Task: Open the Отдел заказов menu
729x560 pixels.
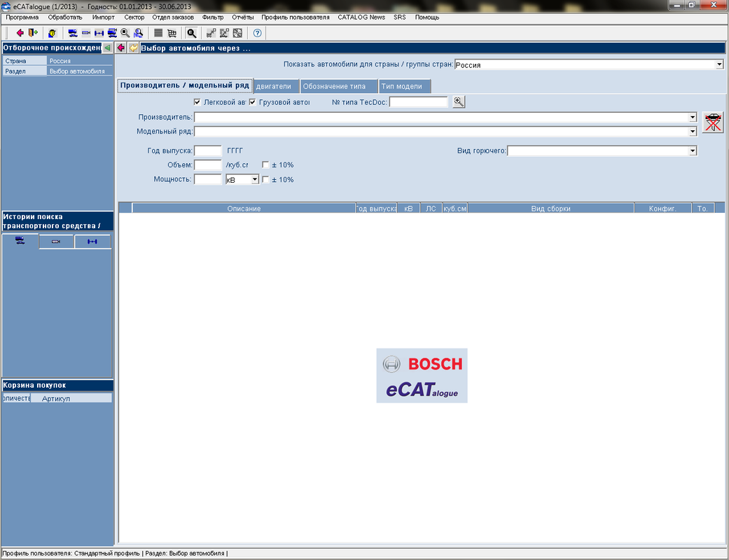Action: 173,17
